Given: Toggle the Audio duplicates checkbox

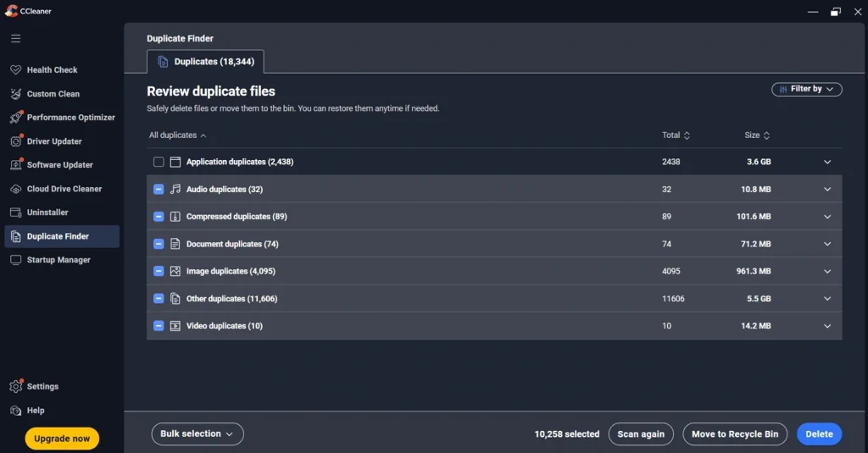Looking at the screenshot, I should point(159,189).
